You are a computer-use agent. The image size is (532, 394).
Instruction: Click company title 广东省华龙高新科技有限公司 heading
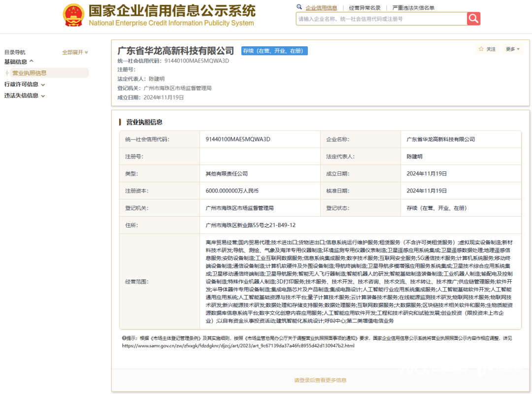[x=176, y=51]
